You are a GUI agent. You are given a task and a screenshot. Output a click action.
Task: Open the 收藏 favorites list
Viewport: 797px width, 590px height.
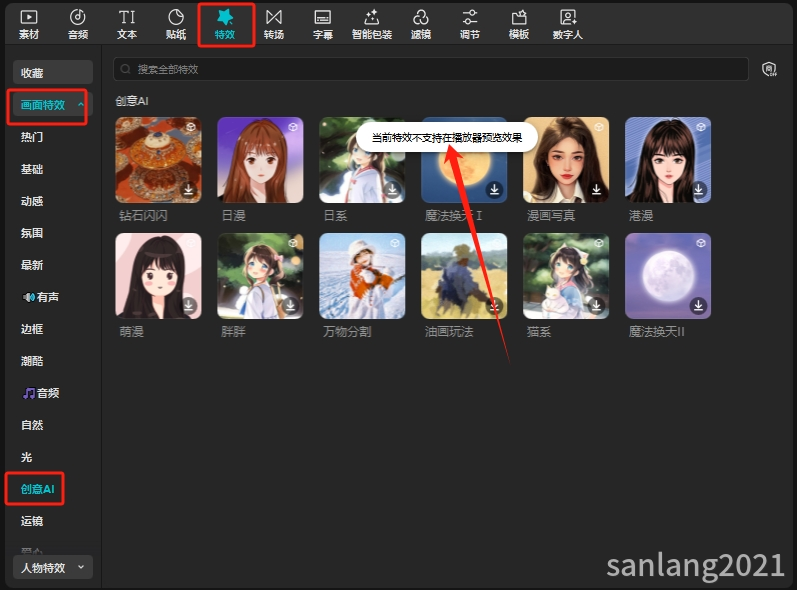52,73
